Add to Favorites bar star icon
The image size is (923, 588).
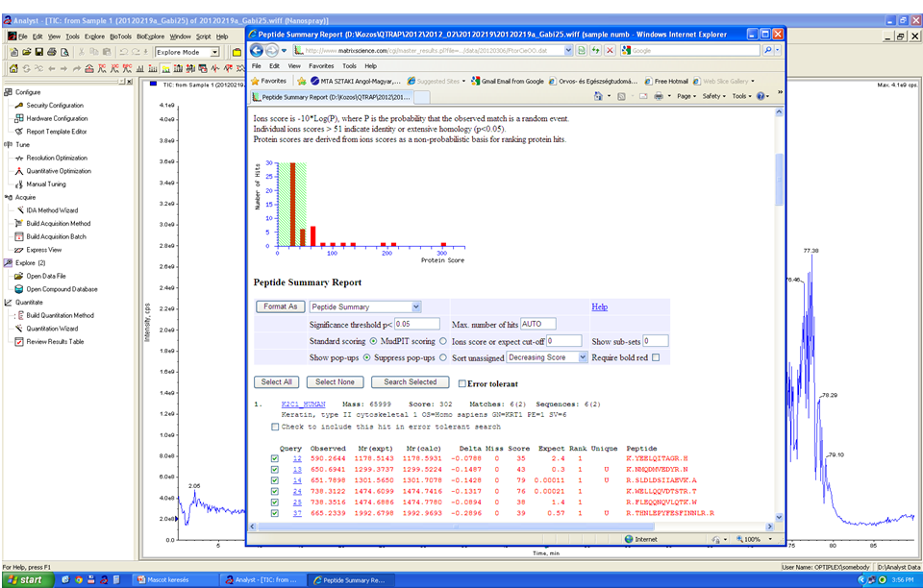(301, 81)
